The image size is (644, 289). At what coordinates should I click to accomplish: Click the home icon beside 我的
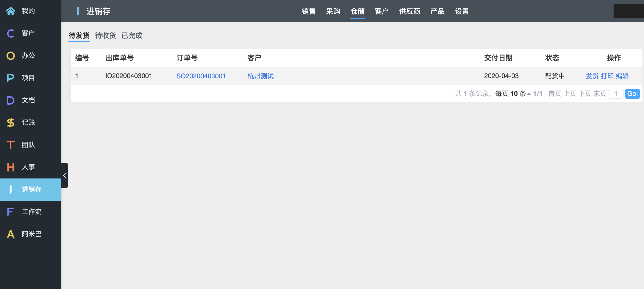coord(11,11)
